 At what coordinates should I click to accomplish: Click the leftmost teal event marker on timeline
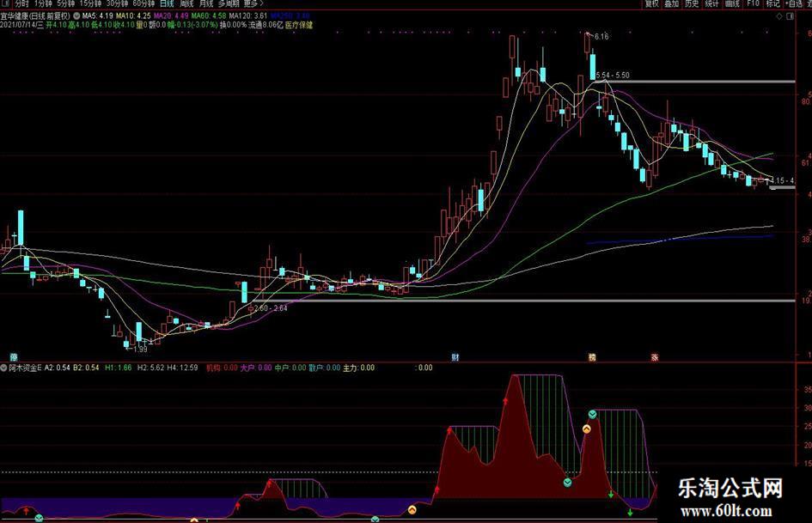(x=14, y=357)
